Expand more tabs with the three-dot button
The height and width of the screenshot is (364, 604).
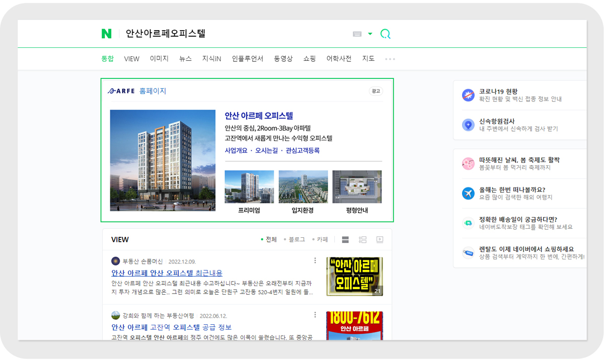pyautogui.click(x=390, y=59)
